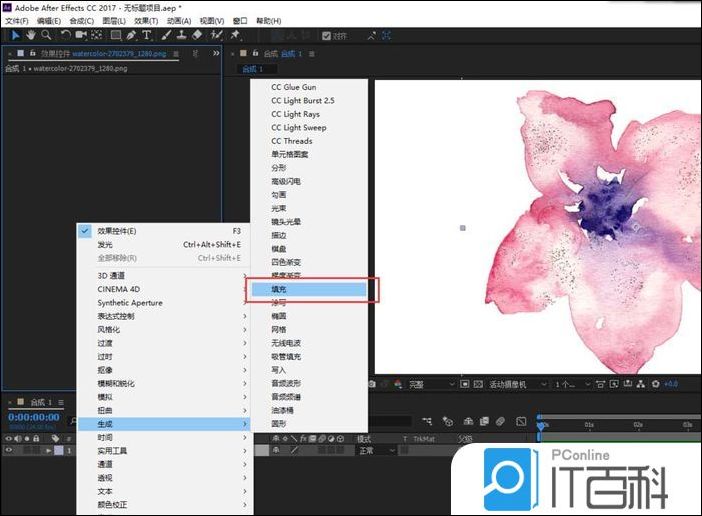Select the Hand tool
Screen dimensions: 702x516
pyautogui.click(x=31, y=35)
